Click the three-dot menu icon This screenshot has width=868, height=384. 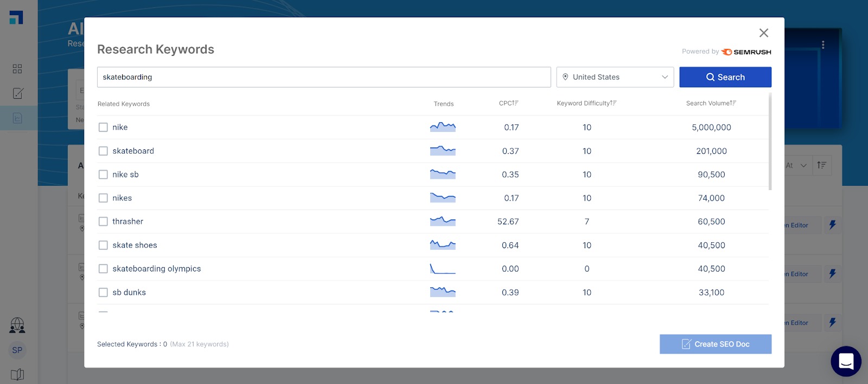[823, 45]
